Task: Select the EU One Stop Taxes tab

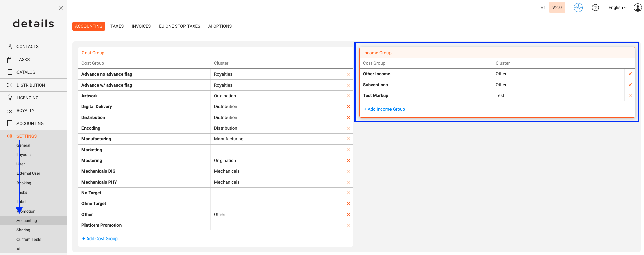Action: click(179, 26)
